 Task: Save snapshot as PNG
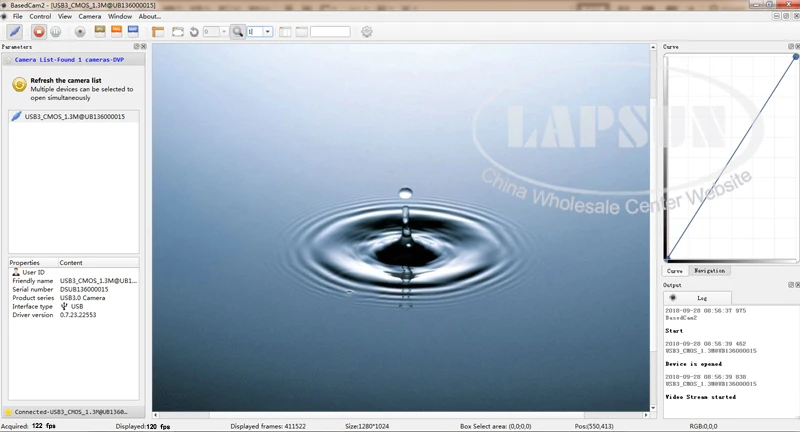click(116, 32)
